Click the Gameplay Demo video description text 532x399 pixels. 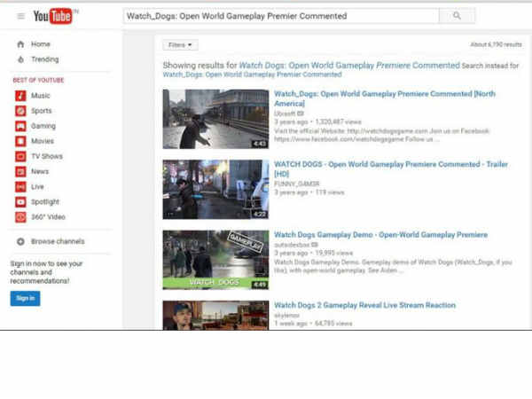[x=393, y=266]
